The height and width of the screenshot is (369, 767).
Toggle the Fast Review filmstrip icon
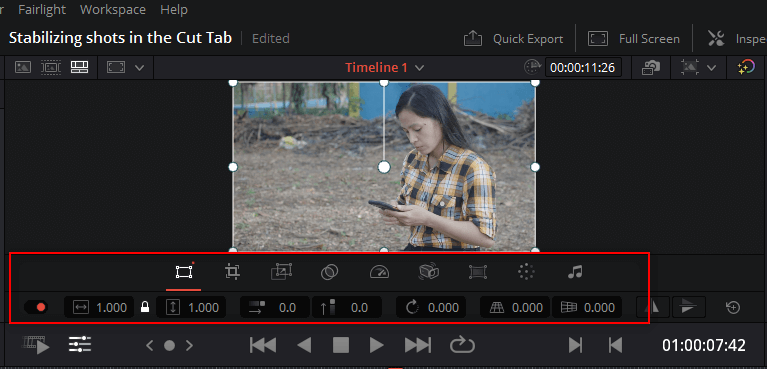pyautogui.click(x=36, y=346)
